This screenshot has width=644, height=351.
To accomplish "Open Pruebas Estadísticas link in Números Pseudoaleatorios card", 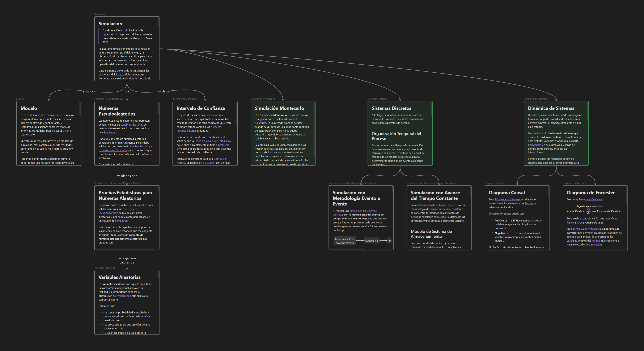I will pos(126,148).
